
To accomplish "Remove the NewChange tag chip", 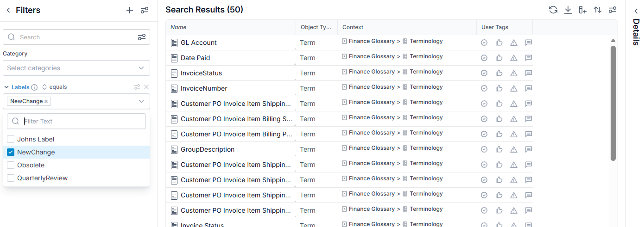I will coord(46,101).
